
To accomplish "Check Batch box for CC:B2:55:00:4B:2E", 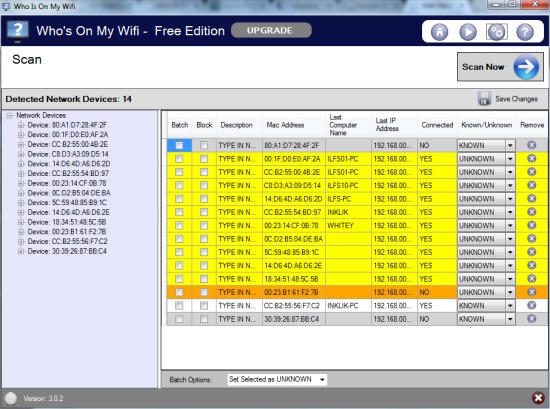I will pyautogui.click(x=179, y=172).
